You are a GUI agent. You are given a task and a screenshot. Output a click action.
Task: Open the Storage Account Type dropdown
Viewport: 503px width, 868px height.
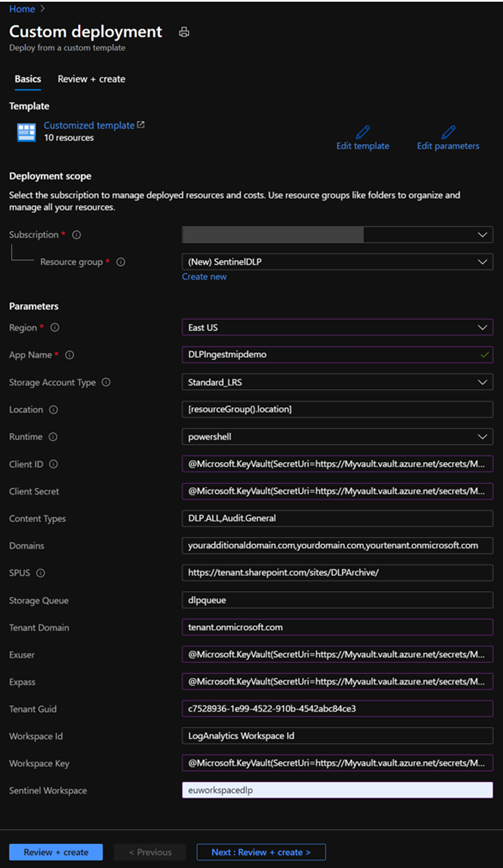pos(337,383)
